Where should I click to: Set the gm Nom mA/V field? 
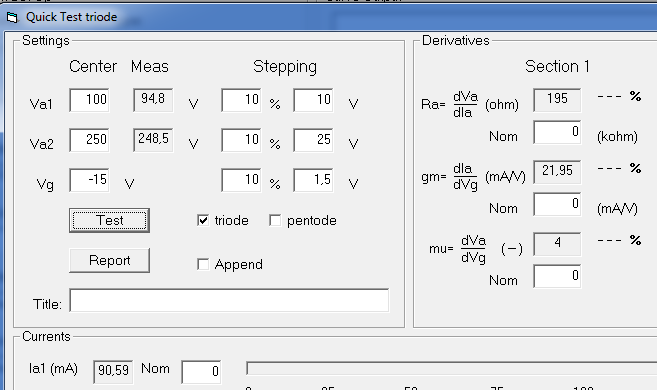pyautogui.click(x=557, y=204)
